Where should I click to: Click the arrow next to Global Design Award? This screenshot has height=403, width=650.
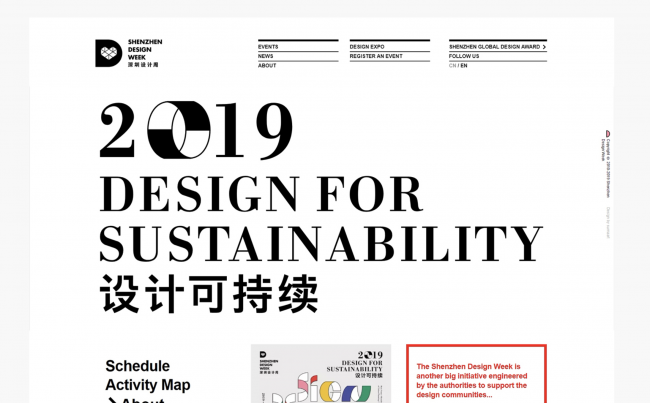click(544, 47)
